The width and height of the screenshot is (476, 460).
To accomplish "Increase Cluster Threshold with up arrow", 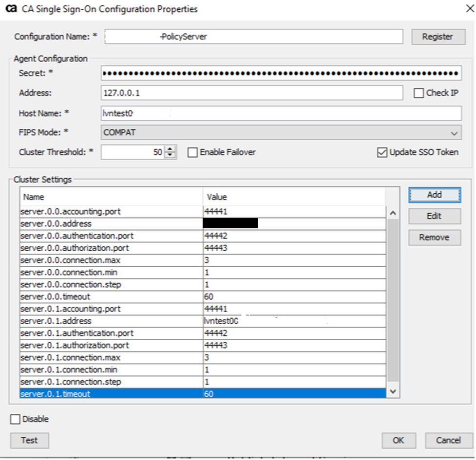I will click(x=170, y=149).
